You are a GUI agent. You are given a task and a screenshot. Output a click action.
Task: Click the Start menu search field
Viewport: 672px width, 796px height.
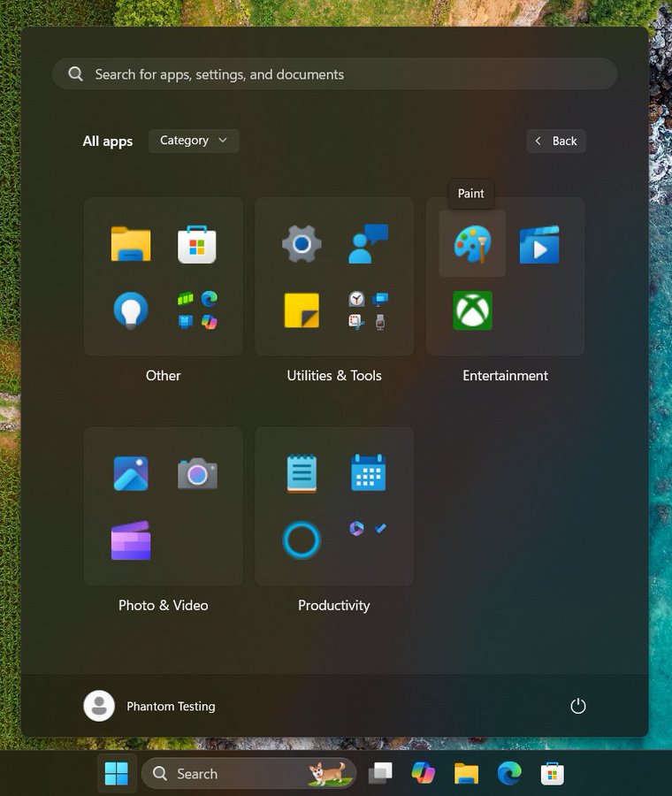335,74
